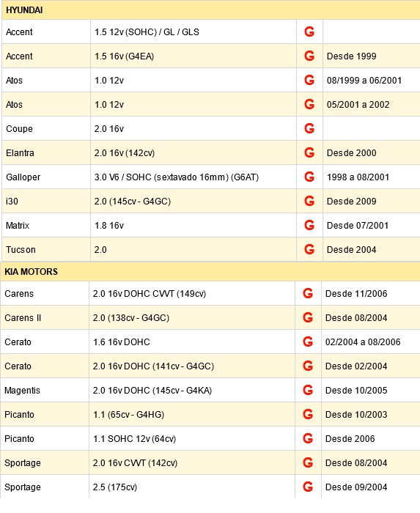This screenshot has width=420, height=513.
Task: Click the Galloper 3.0 V6 engine description
Action: coord(177,177)
